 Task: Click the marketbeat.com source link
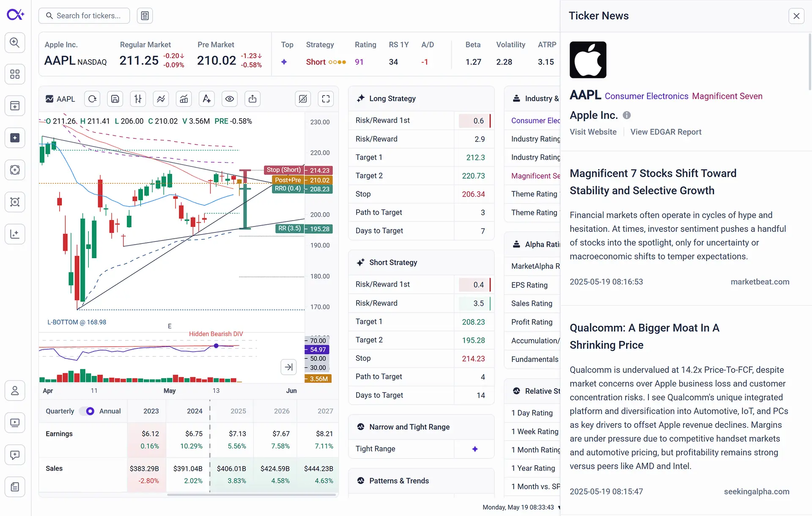click(x=760, y=282)
